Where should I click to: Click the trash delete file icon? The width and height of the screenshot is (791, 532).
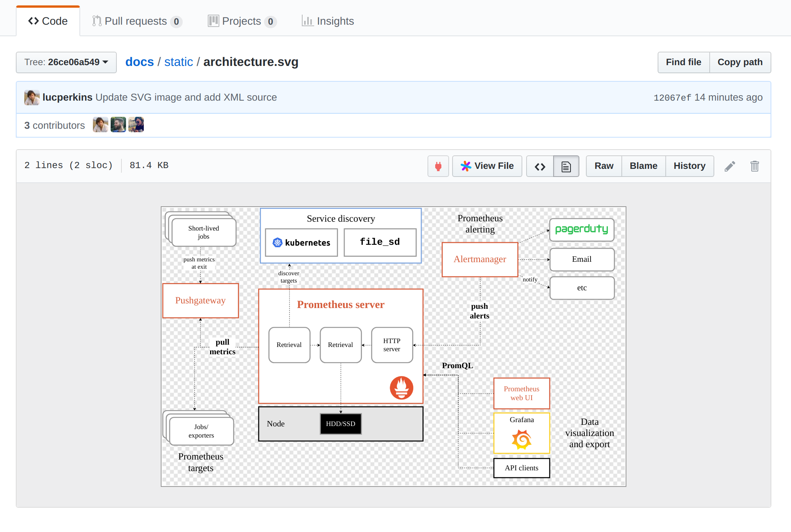754,166
